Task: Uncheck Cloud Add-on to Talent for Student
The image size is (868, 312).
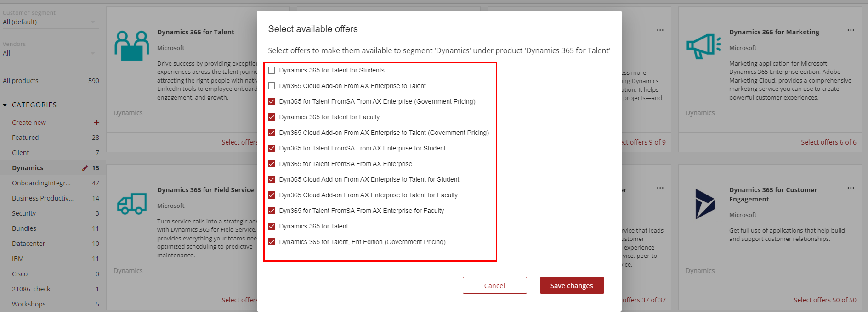Action: click(272, 179)
